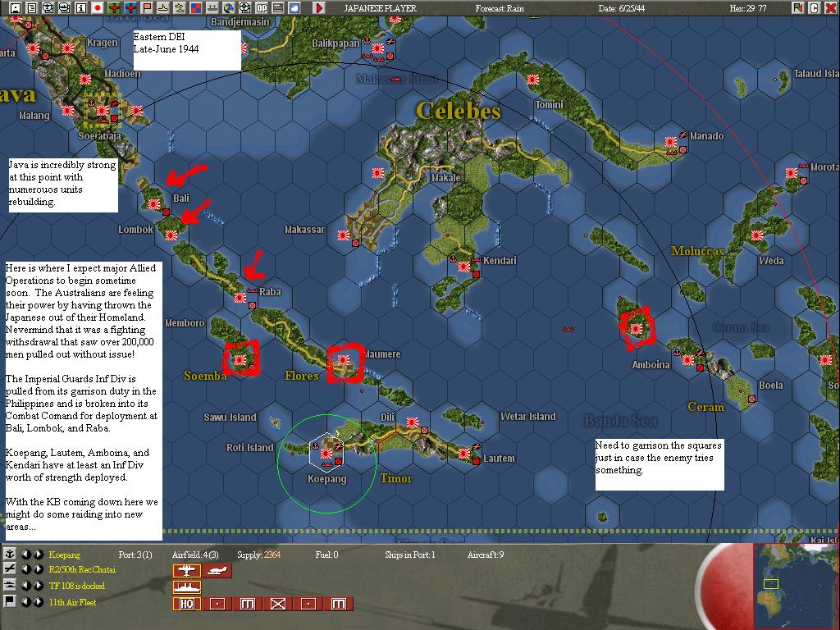Click the 'Airfield: 4 (3)' text
Viewport: 840px width, 630px height.
point(195,555)
